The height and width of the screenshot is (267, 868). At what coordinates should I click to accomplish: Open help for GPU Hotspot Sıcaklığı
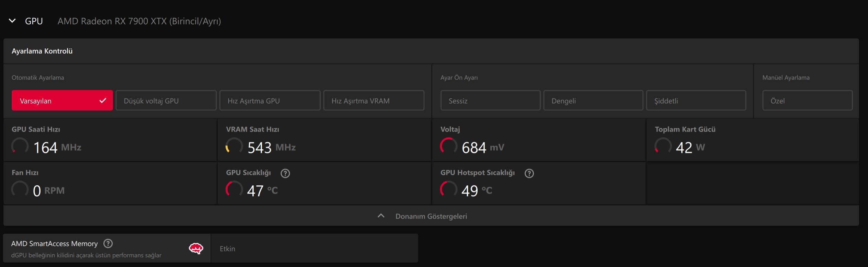(x=529, y=173)
